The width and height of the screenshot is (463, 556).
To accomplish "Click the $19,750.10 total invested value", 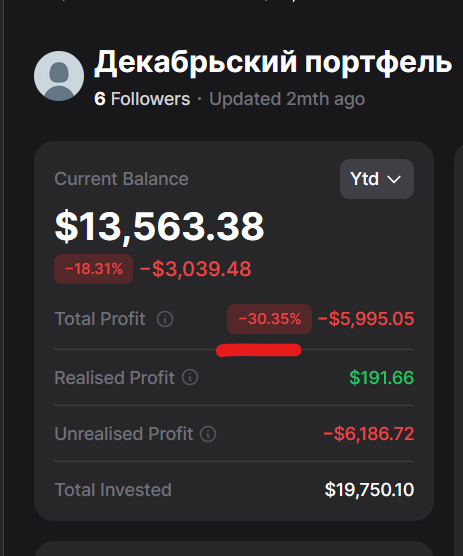I will pos(369,490).
